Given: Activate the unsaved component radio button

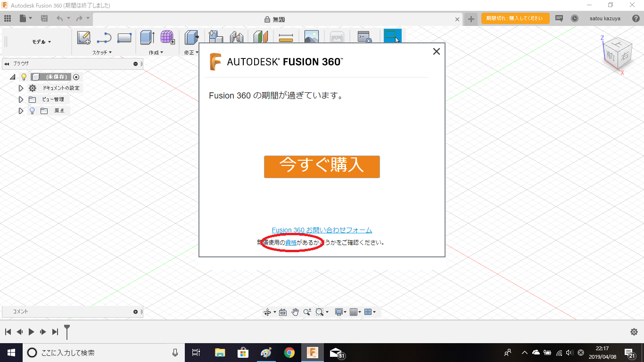Looking at the screenshot, I should coord(76,77).
